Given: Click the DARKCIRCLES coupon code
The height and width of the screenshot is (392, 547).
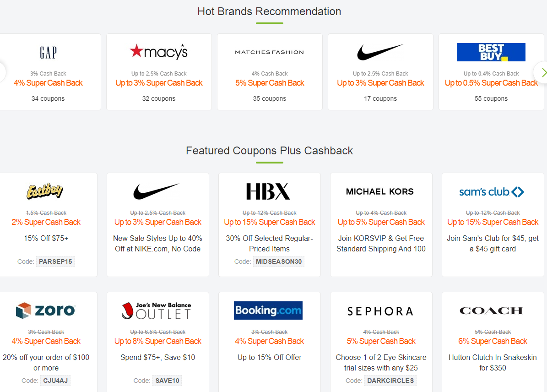Looking at the screenshot, I should tap(390, 381).
